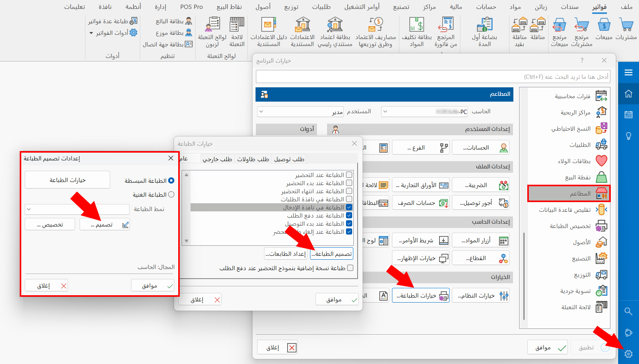Expand the الحاسب computer dropdown

[x=425, y=112]
